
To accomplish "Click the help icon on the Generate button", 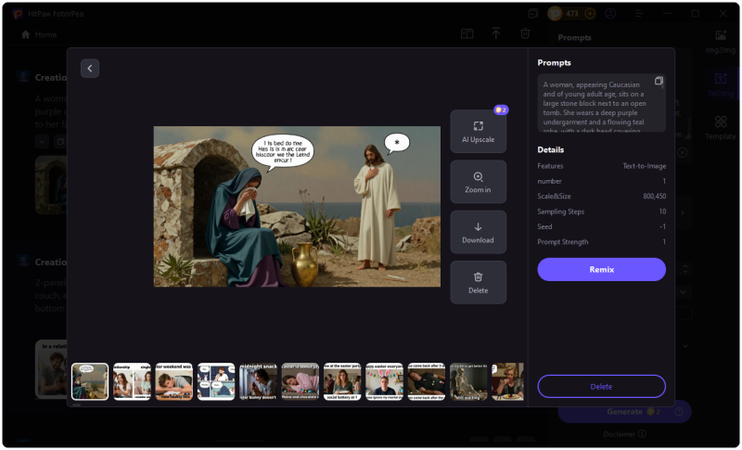I will tap(679, 412).
